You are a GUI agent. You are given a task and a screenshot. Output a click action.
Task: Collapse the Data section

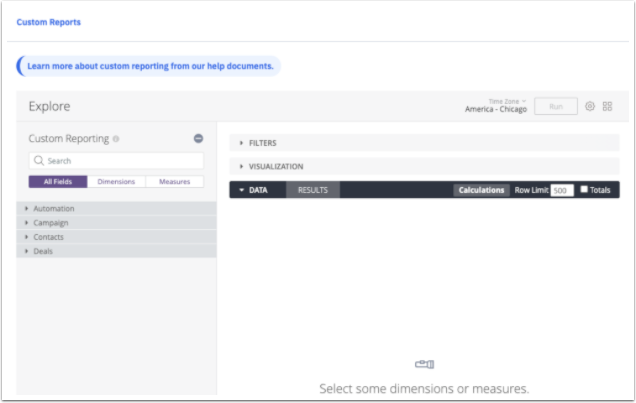point(253,190)
